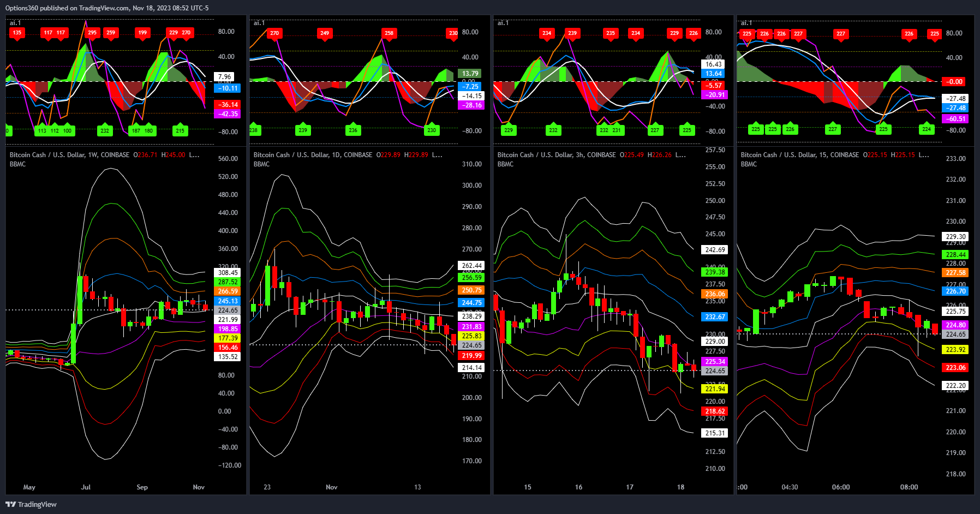The image size is (980, 514).
Task: Click the red -36.14 oscillator label
Action: pyautogui.click(x=228, y=105)
